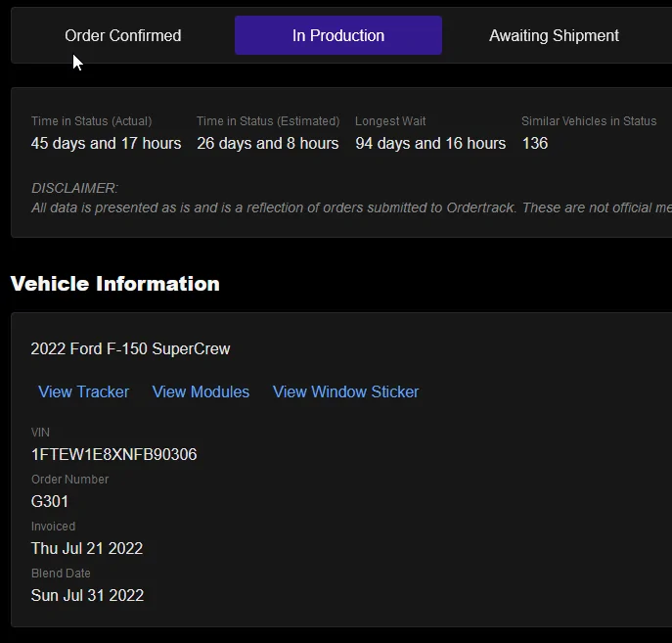Viewport: 672px width, 643px height.
Task: Select the Order Confirmed status tab
Action: click(x=123, y=35)
